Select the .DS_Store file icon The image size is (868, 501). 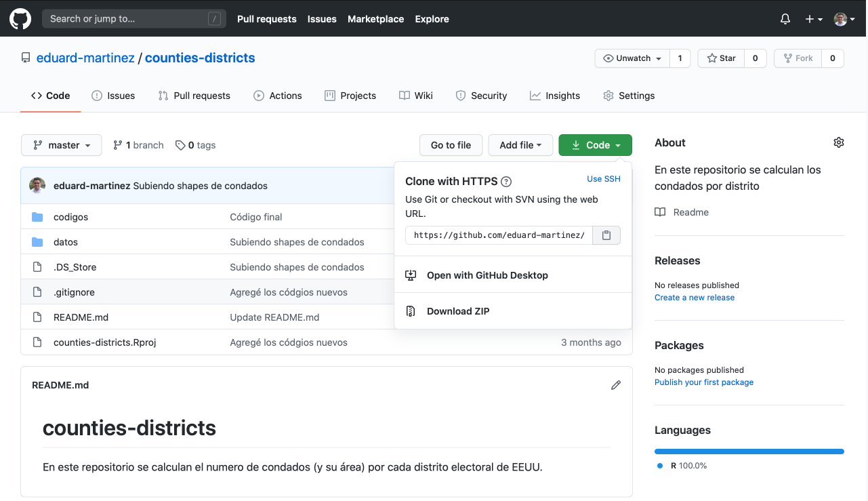pos(37,267)
